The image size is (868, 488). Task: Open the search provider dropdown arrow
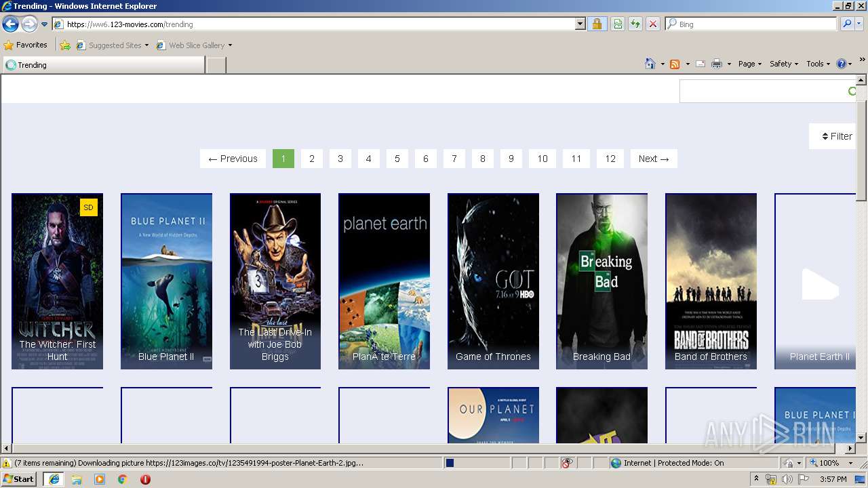tap(859, 24)
